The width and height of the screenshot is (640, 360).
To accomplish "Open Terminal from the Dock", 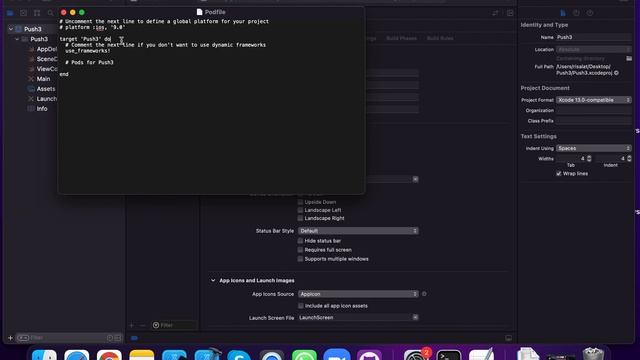I will pos(449,355).
